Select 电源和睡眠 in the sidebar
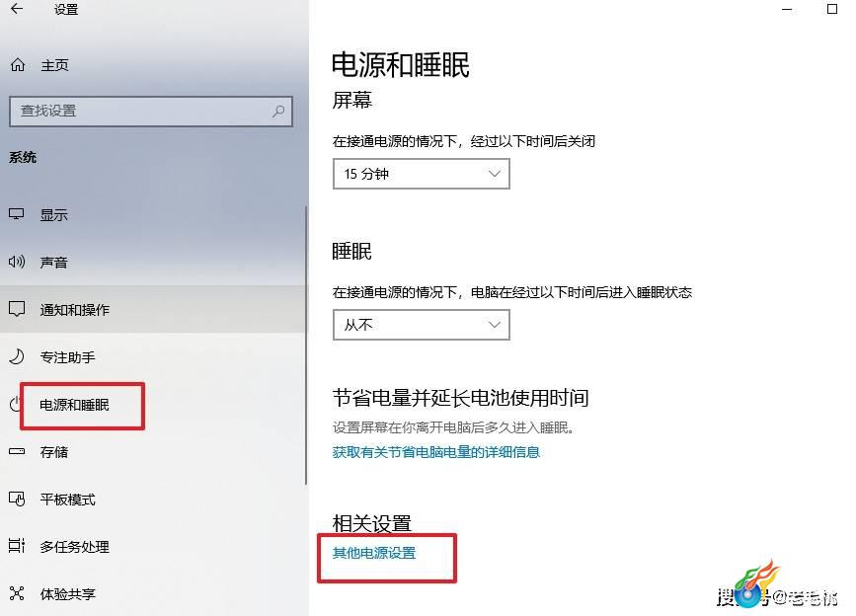Viewport: 856px width, 616px height. pyautogui.click(x=75, y=405)
